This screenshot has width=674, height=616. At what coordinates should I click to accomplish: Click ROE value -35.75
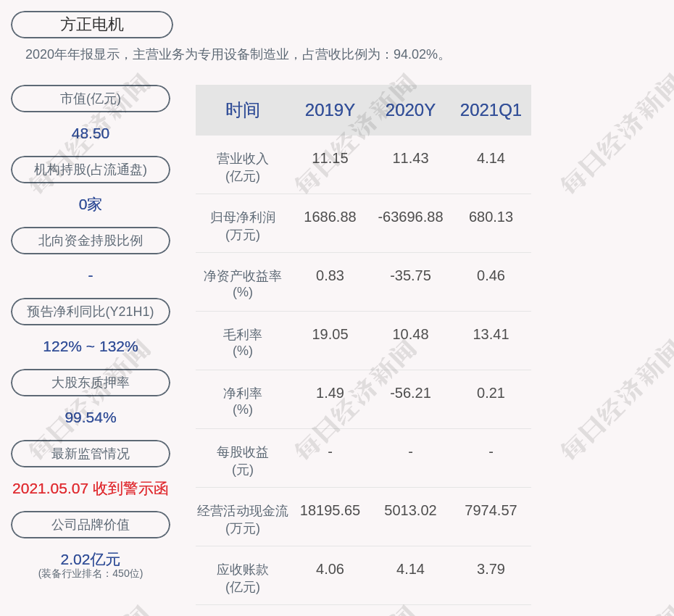410,275
